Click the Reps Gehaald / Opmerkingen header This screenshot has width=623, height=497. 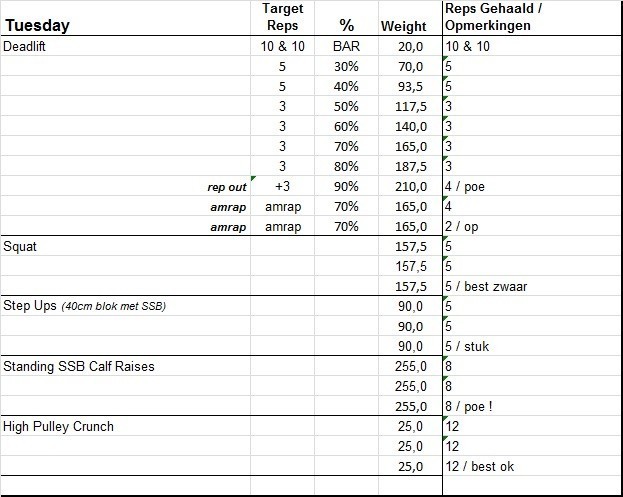[x=494, y=17]
